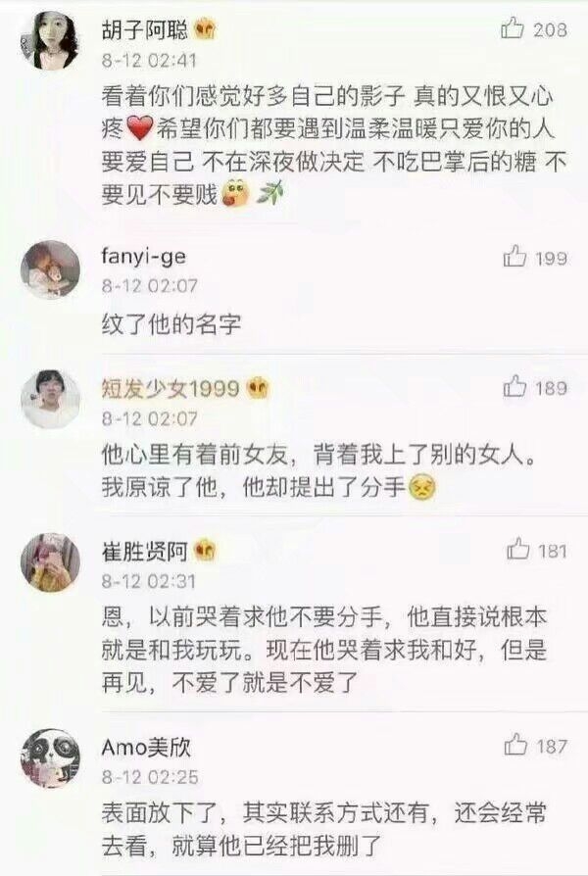Like the comment by Amo美欣
Image resolution: width=588 pixels, height=876 pixels.
coord(515,745)
